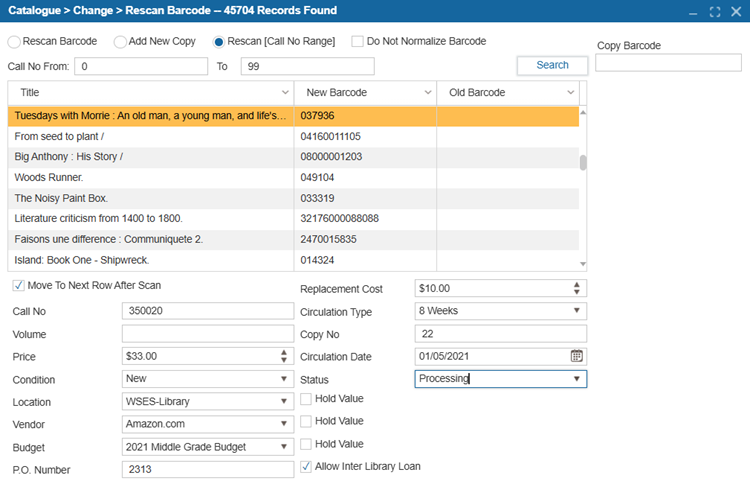
Task: Toggle Hold Value checkbox beside Budget
Action: click(x=306, y=444)
